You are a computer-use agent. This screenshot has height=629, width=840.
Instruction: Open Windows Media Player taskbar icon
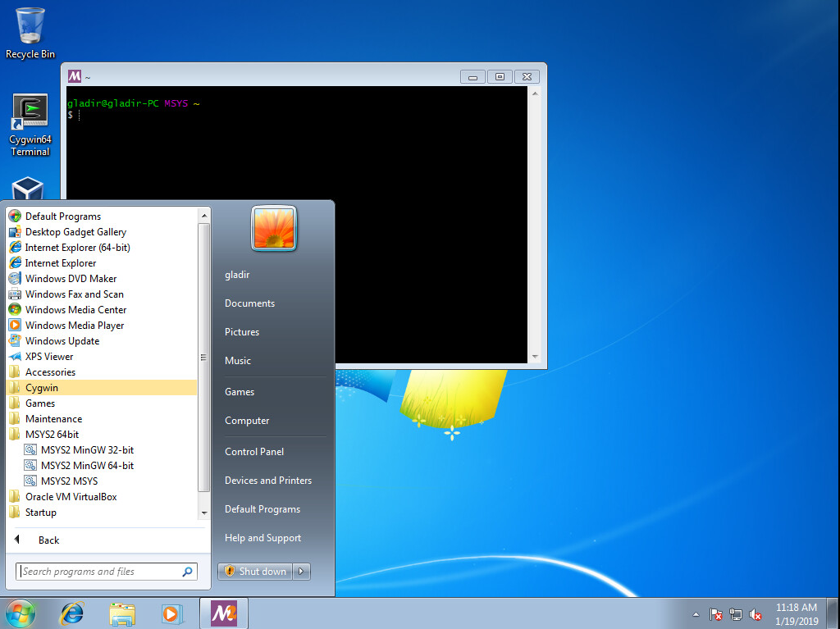tap(171, 613)
